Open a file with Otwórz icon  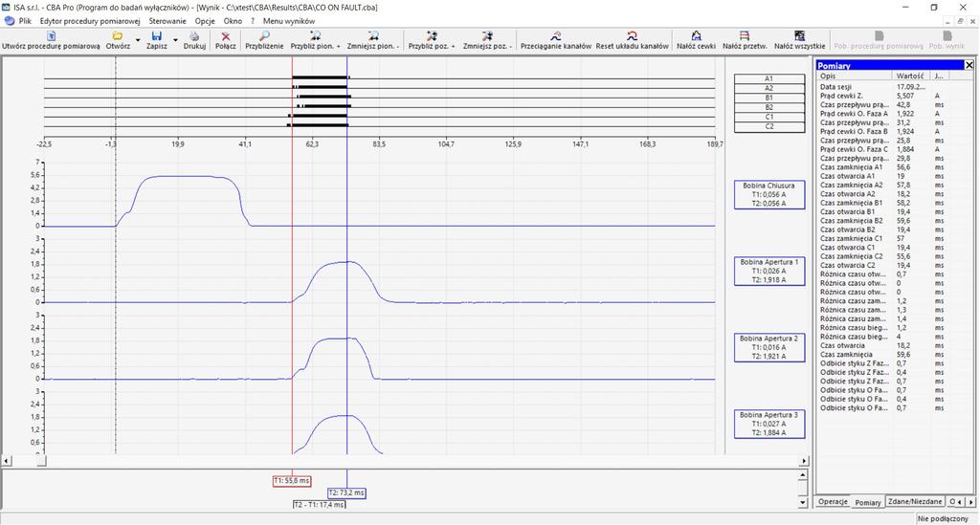[x=118, y=36]
